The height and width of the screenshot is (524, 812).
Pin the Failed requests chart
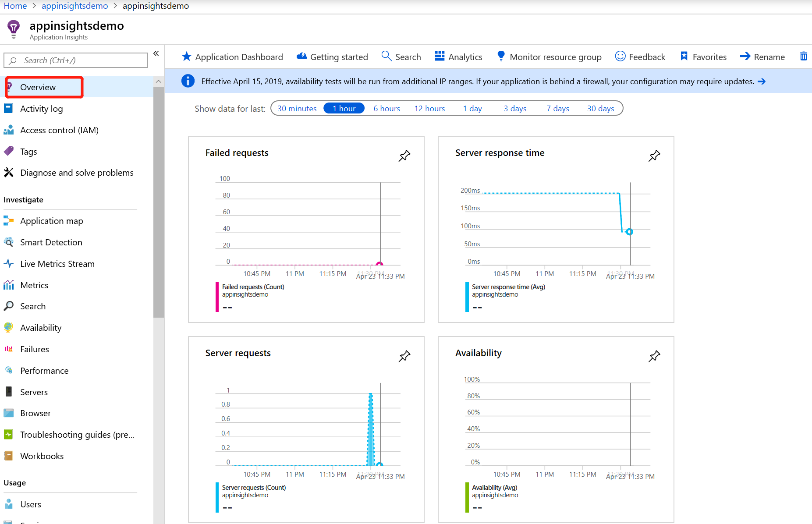(x=404, y=156)
